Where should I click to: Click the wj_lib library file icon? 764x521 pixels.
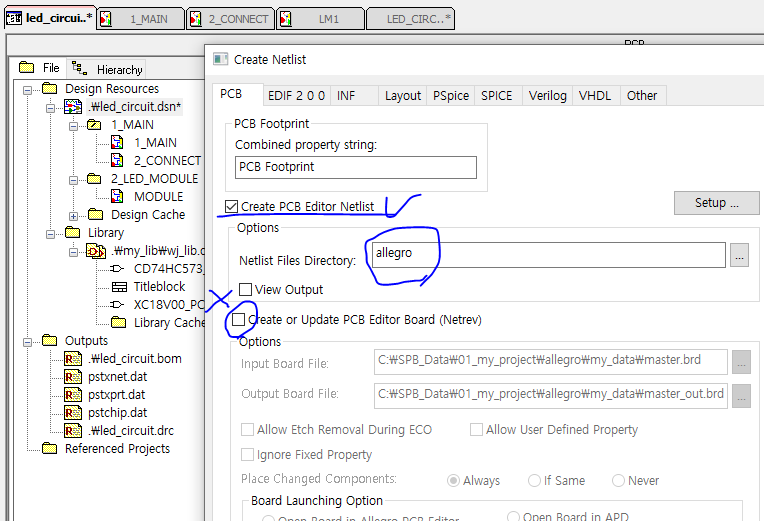tap(96, 251)
